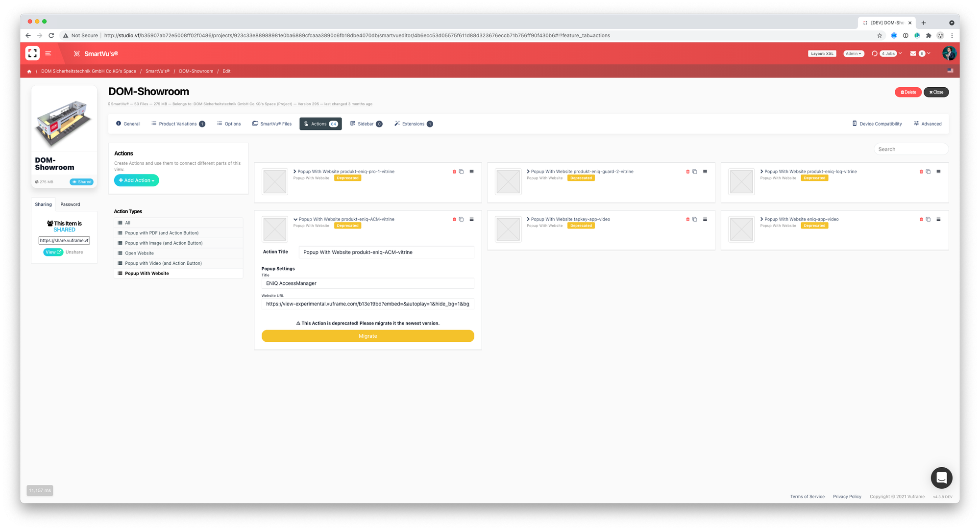The image size is (980, 530).
Task: Open the SmartVu Files tab
Action: tap(272, 124)
